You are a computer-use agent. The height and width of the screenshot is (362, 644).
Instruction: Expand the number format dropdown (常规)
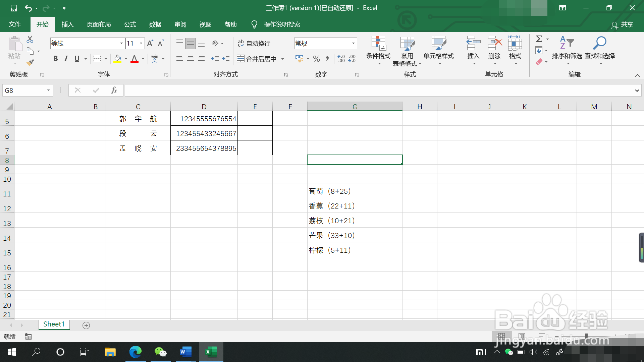[353, 43]
